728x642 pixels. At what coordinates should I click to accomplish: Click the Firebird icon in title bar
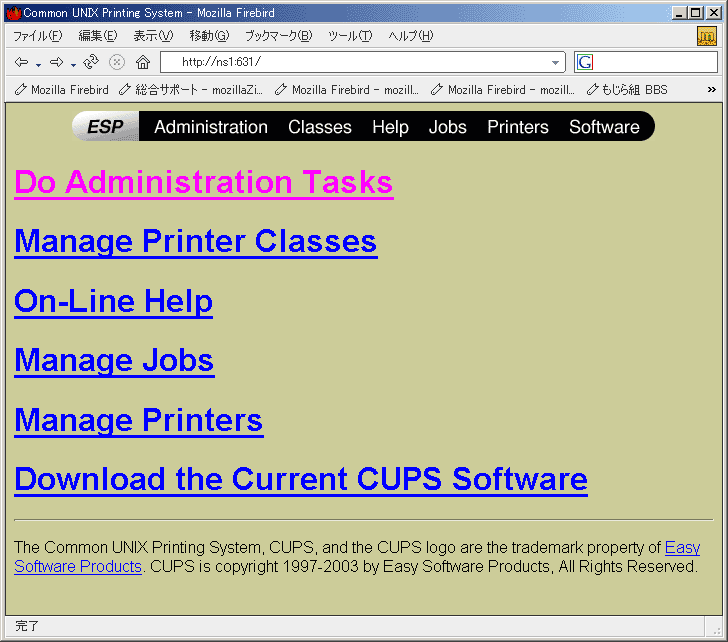(x=13, y=13)
